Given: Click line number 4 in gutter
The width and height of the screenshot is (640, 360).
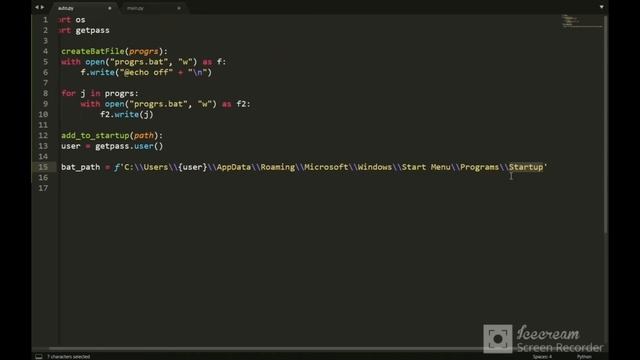Looking at the screenshot, I should coord(45,51).
